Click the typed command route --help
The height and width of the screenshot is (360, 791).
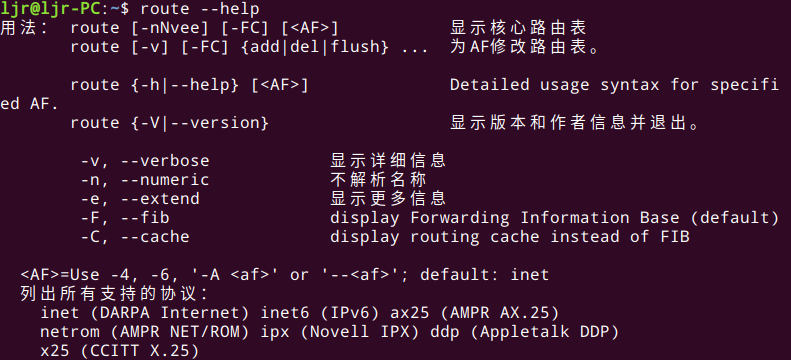coord(200,9)
